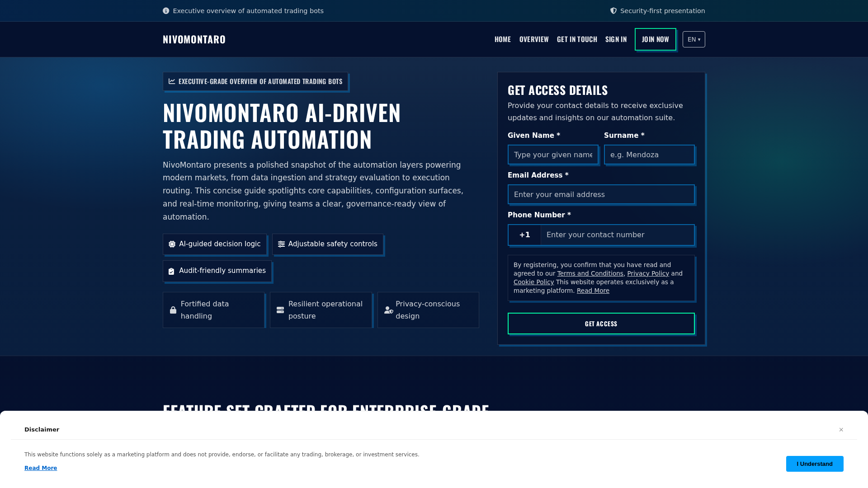
Task: Click the Executive-grade overview badge text
Action: 260,81
